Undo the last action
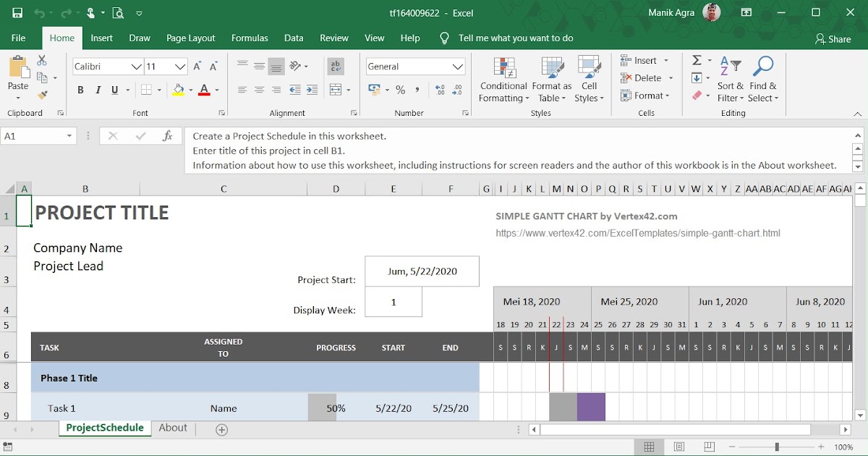 (x=39, y=13)
